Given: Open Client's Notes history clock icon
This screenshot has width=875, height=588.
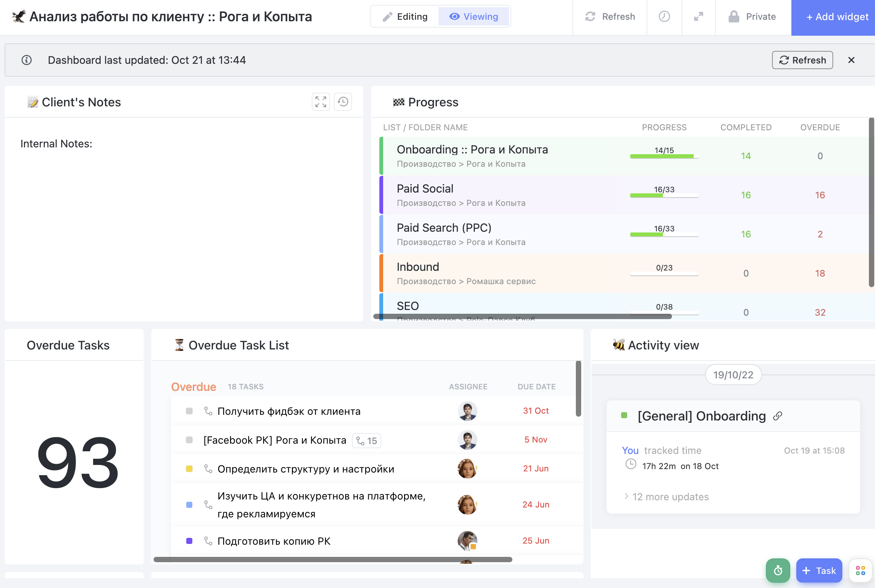Looking at the screenshot, I should click(x=343, y=102).
